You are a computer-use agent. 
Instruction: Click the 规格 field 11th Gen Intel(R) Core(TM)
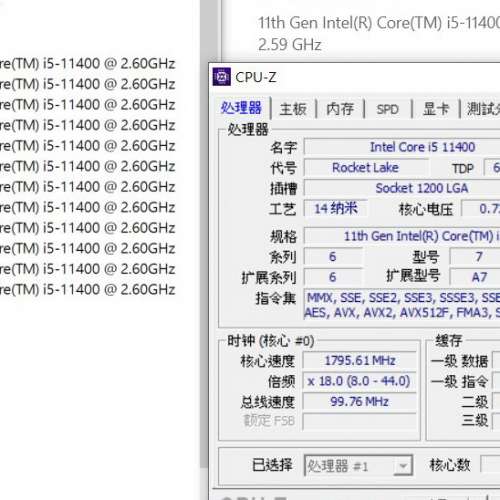click(x=402, y=236)
